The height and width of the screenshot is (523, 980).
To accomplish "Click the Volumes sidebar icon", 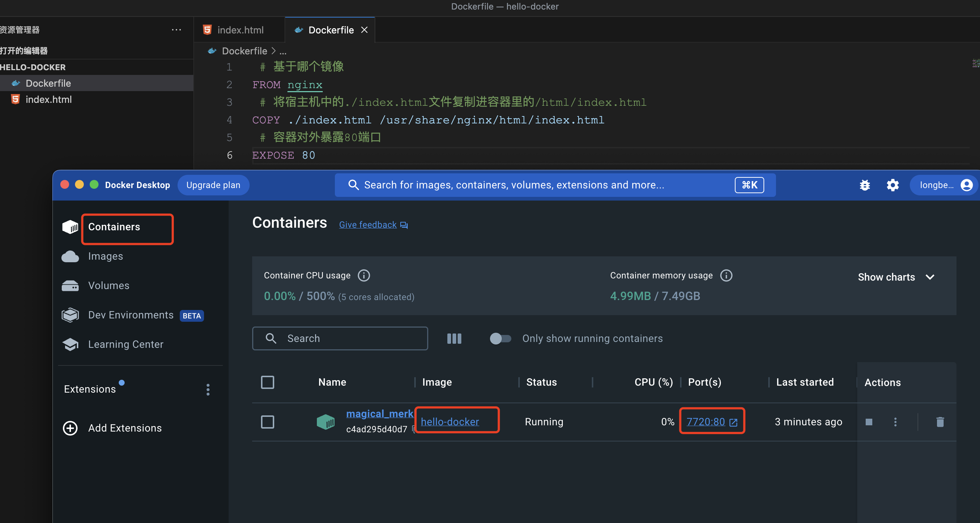I will coord(71,285).
